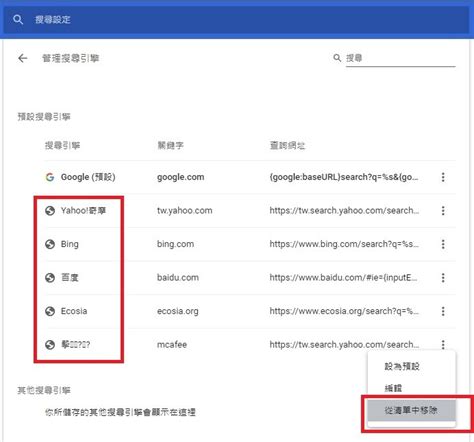Go back using the left arrow

point(23,58)
